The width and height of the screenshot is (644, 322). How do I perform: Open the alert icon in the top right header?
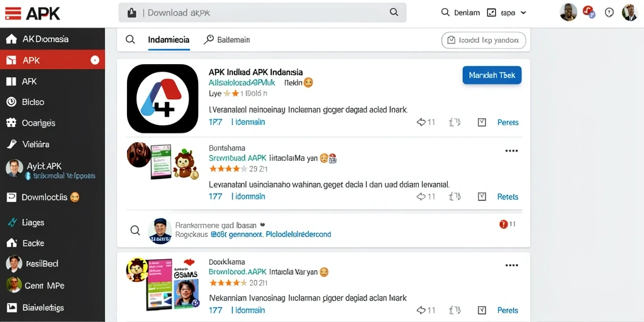pyautogui.click(x=609, y=13)
